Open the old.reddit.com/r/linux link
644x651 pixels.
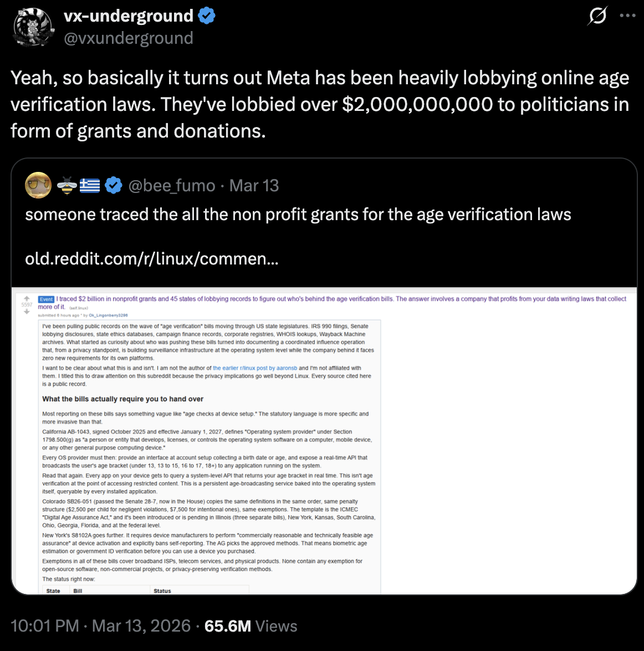pos(151,258)
